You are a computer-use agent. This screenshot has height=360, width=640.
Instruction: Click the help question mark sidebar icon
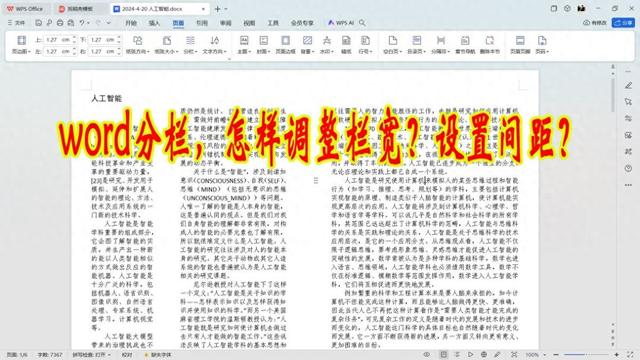pyautogui.click(x=628, y=168)
